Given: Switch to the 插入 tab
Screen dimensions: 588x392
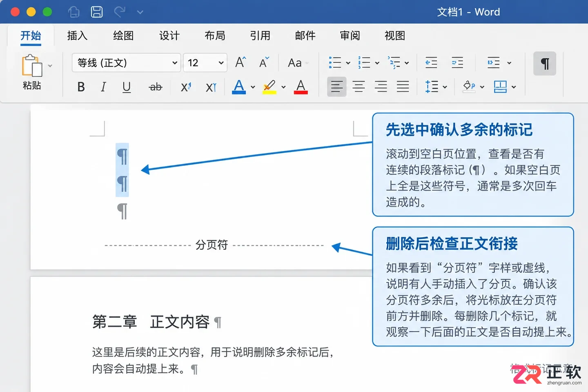Looking at the screenshot, I should pos(77,36).
